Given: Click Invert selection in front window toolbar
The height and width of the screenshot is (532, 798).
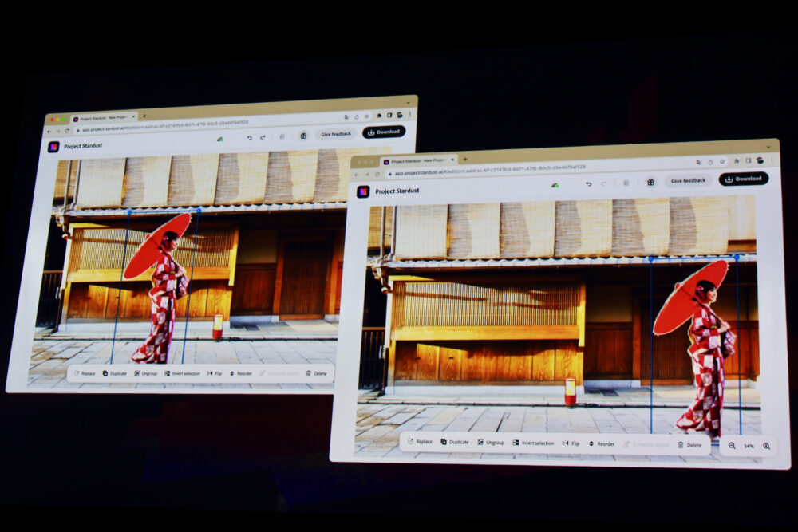Looking at the screenshot, I should click(x=533, y=443).
